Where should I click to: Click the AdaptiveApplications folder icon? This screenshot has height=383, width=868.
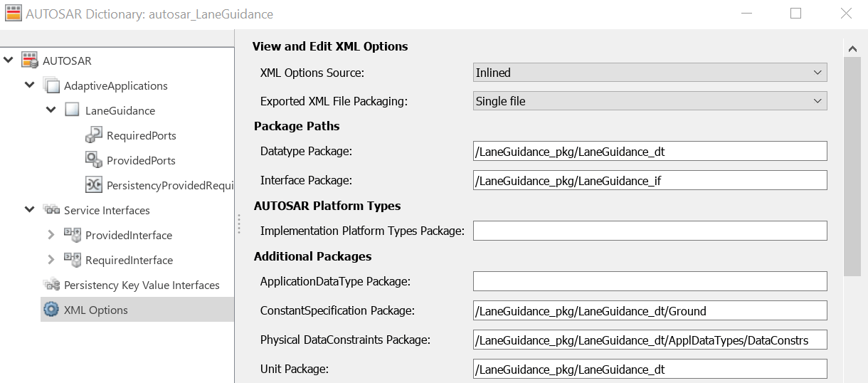(51, 85)
